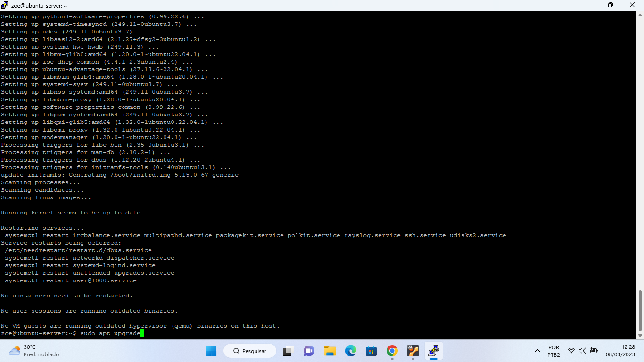Click the volume speaker tray icon
Screen dimensions: 644x362
(582, 351)
